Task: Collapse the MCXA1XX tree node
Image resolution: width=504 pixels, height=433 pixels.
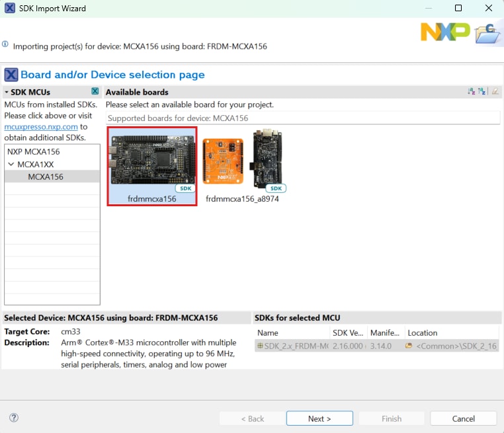Action: tap(11, 164)
